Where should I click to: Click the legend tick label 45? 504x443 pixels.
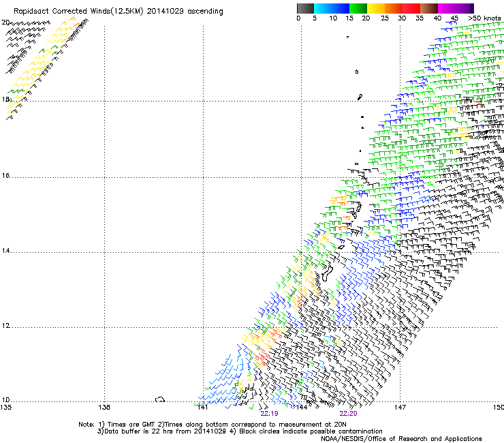[454, 18]
